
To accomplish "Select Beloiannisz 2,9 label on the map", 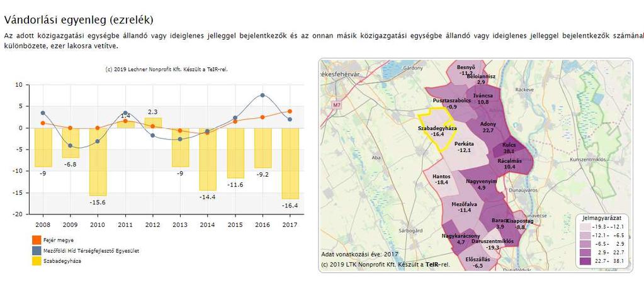I will coord(481,79).
